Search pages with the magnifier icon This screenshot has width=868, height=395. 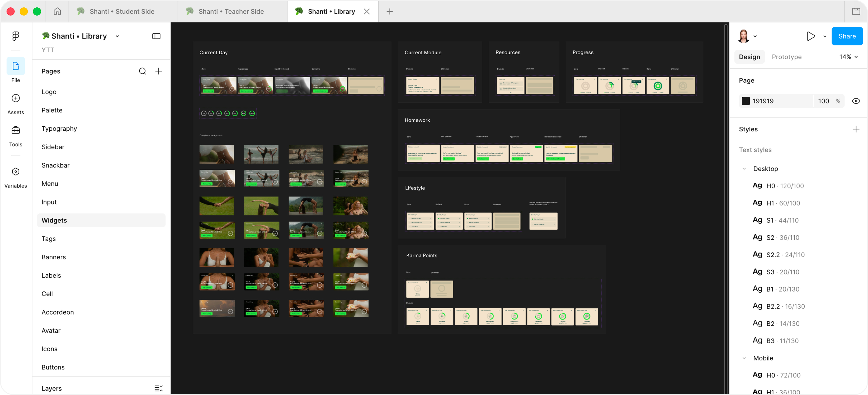click(x=143, y=71)
